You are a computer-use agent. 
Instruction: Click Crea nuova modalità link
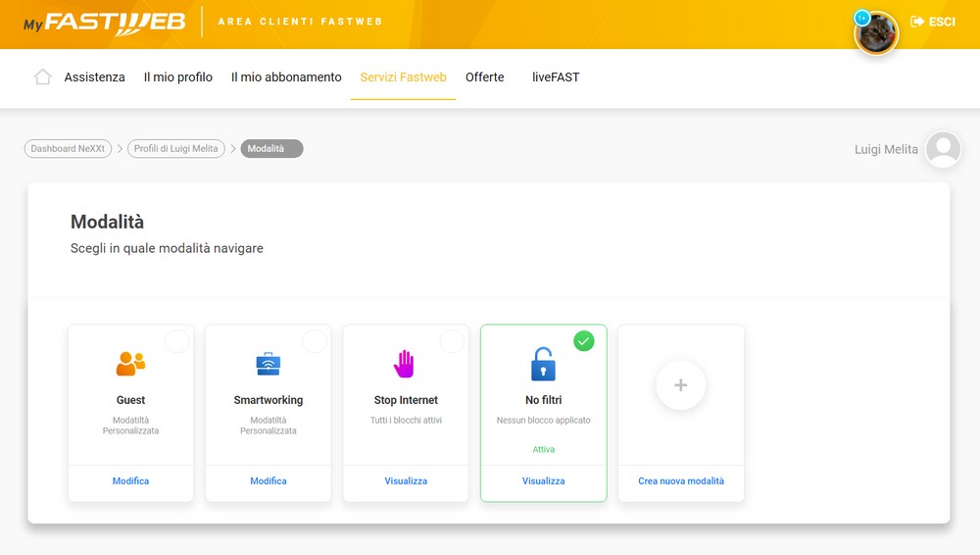pos(681,480)
